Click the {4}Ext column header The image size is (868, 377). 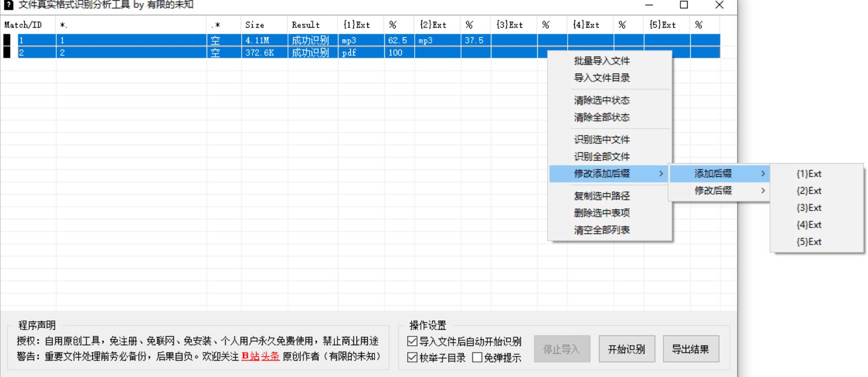click(590, 25)
